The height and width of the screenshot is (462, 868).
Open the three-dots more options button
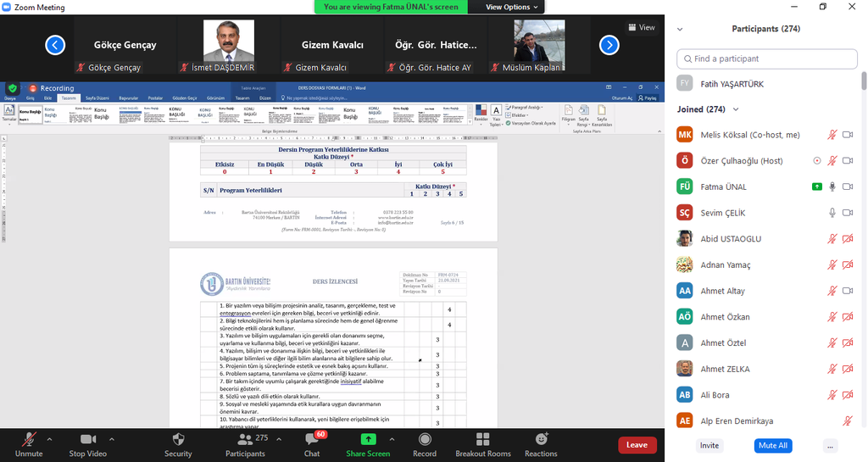tap(829, 445)
